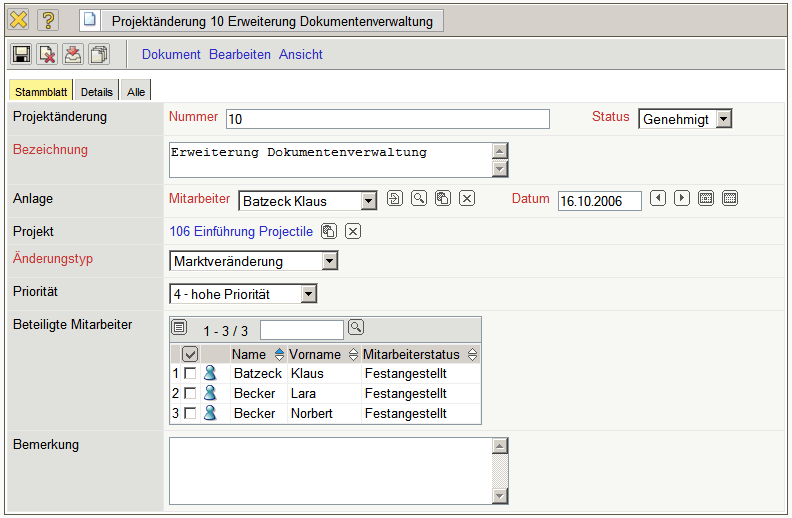Clear the Mitarbeiter field with X icon

467,198
